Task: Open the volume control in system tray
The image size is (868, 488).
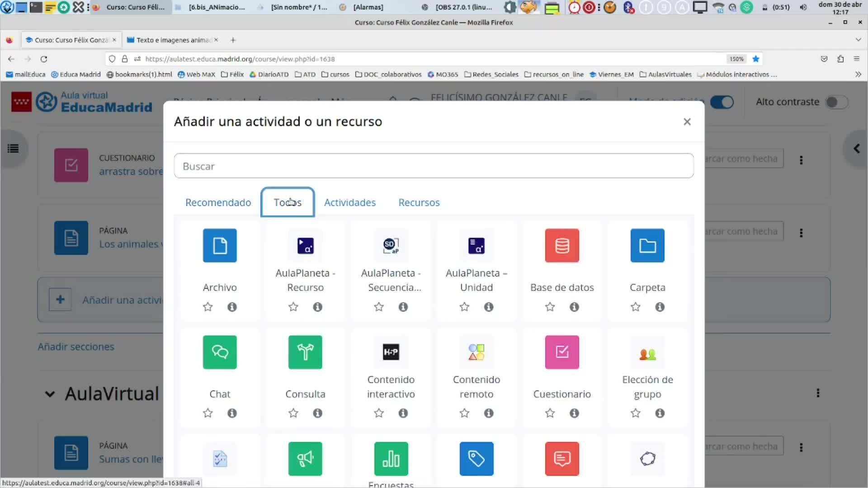Action: tap(803, 7)
